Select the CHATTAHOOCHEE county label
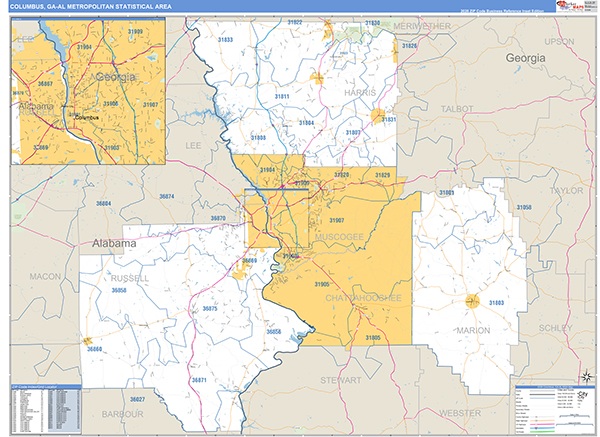 point(359,298)
